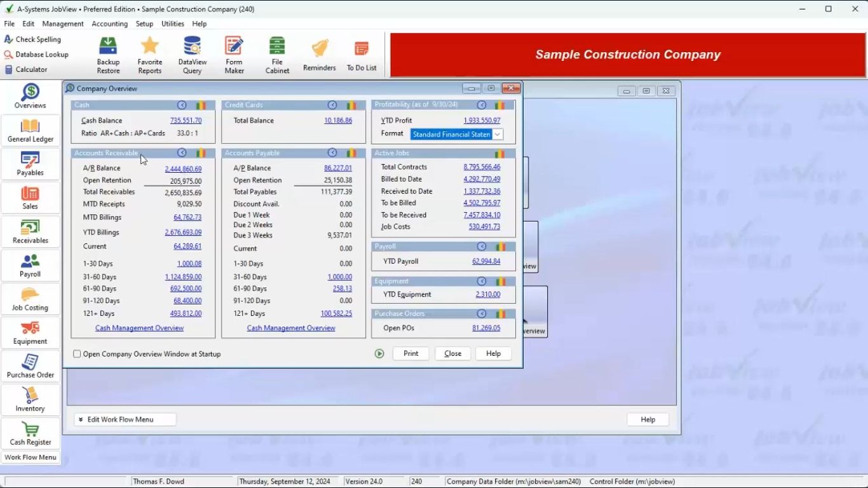Click the Accounts Payable chart icon
The width and height of the screenshot is (868, 488).
tap(351, 153)
